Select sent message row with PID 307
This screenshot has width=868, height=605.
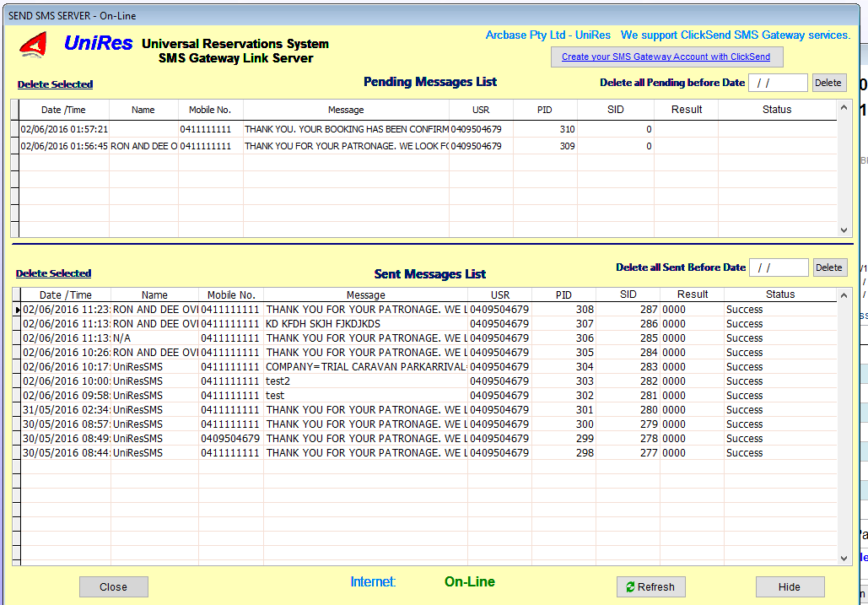[365, 324]
